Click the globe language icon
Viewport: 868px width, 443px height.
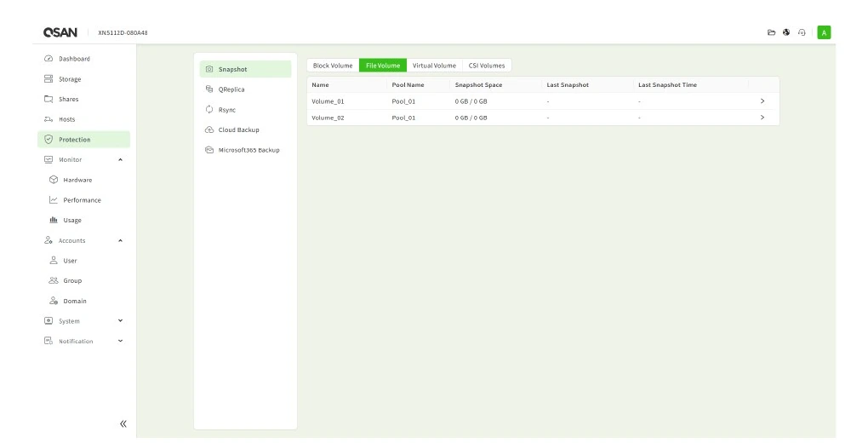(786, 32)
